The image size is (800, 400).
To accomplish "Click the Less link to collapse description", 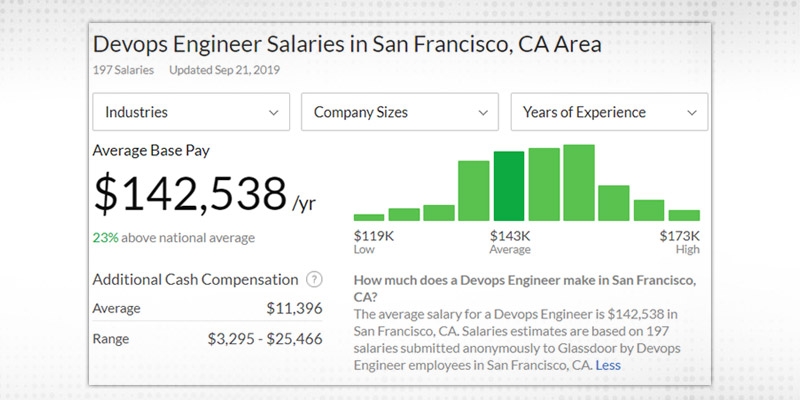I will point(607,366).
